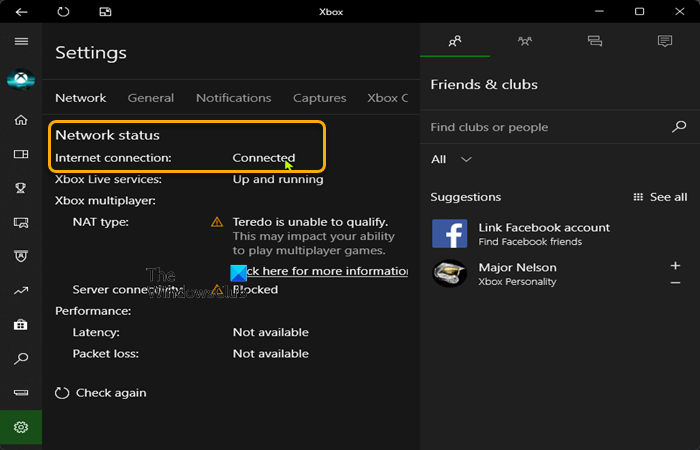Click the Find clubs or people field
Screen dimensions: 700x450
[x=547, y=127]
